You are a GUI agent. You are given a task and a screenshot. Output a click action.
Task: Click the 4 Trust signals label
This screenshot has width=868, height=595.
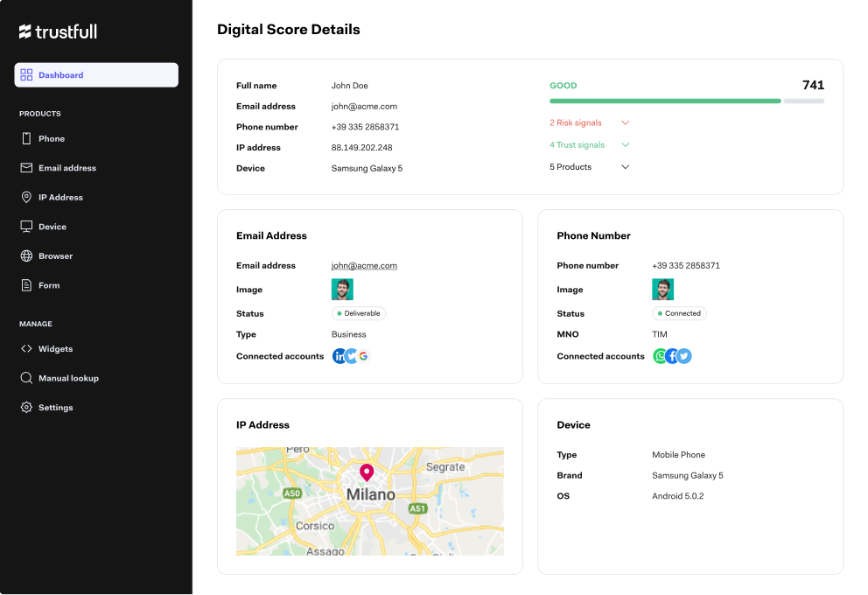577,145
